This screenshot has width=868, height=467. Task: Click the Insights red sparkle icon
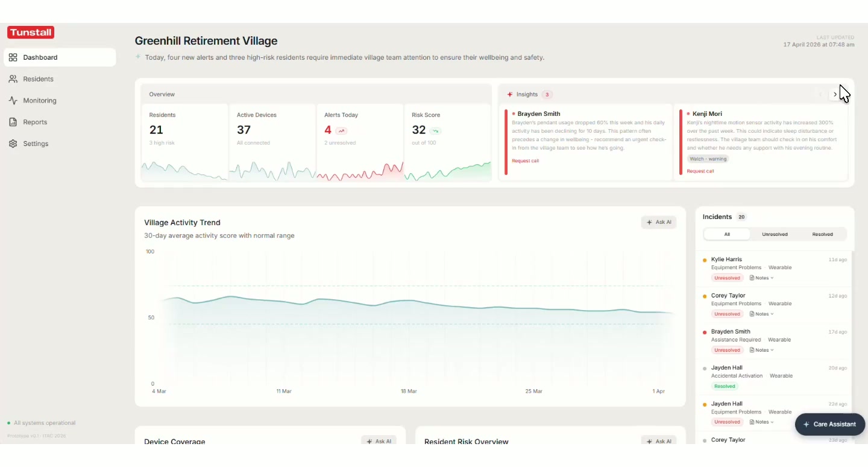point(510,94)
